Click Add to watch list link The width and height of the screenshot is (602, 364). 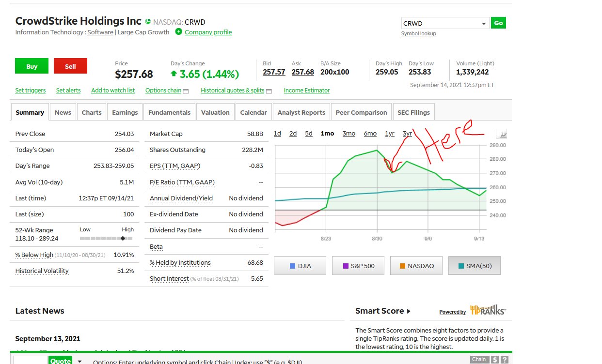113,91
